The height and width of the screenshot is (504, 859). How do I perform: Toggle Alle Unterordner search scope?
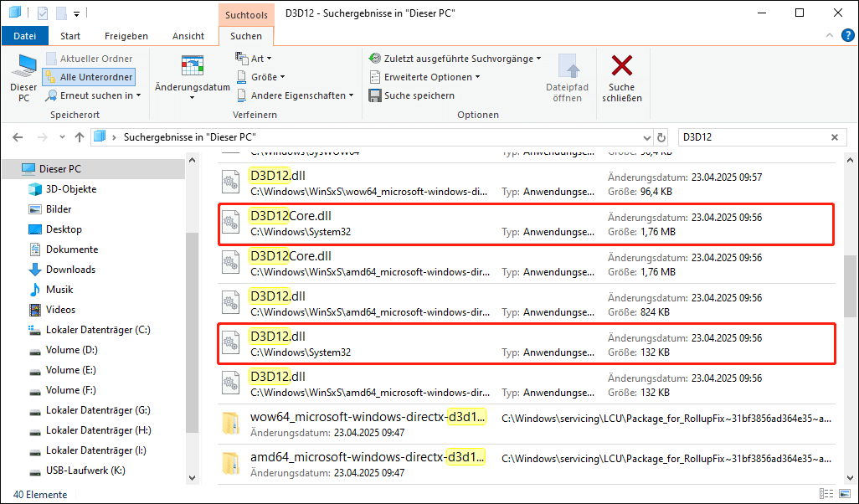89,77
